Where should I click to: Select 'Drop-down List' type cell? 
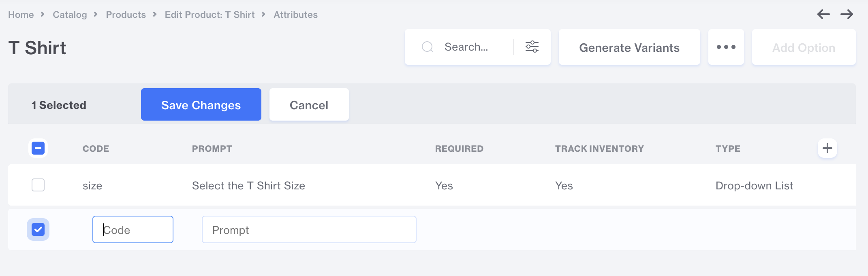(754, 186)
